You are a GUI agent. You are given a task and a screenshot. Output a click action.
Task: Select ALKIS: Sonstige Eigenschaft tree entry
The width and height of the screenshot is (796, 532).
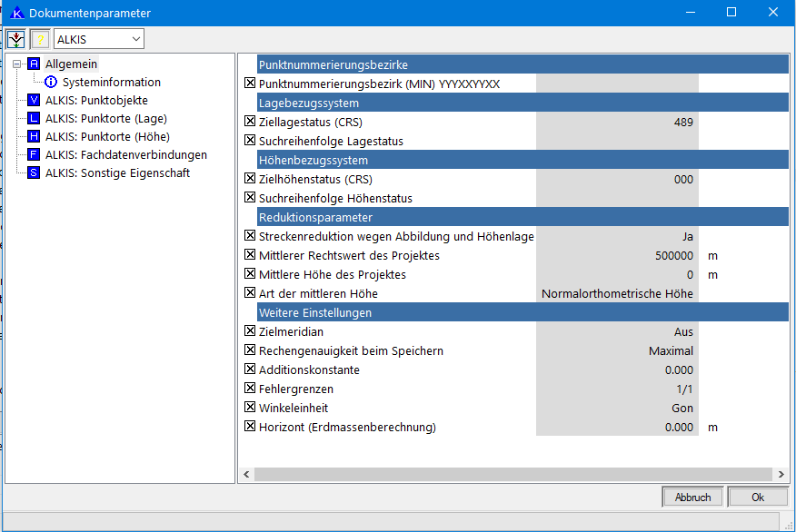pyautogui.click(x=117, y=173)
